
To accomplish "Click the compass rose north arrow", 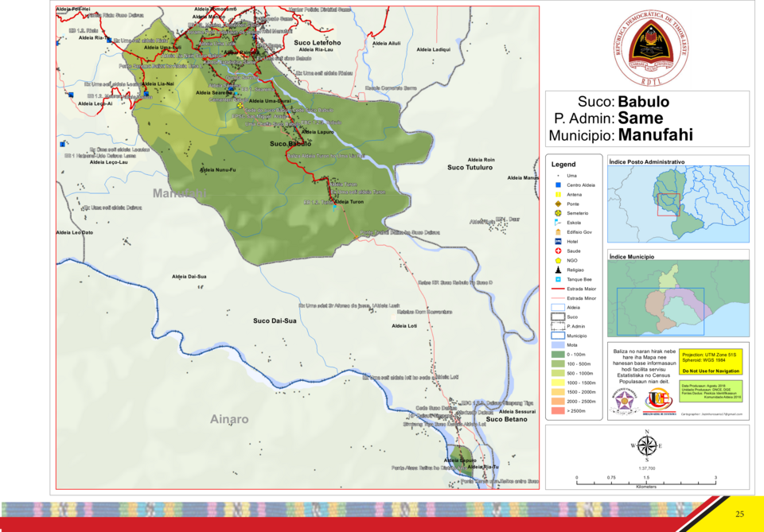I will 646,445.
